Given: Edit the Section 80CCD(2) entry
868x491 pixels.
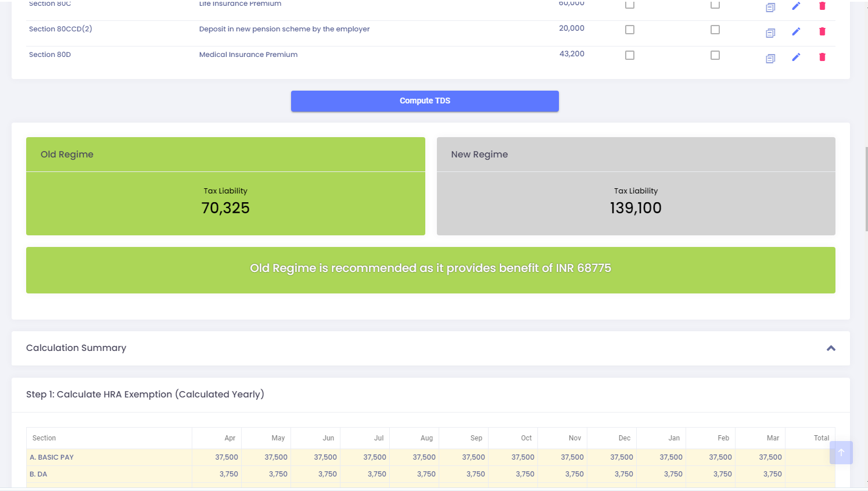Looking at the screenshot, I should pyautogui.click(x=796, y=31).
